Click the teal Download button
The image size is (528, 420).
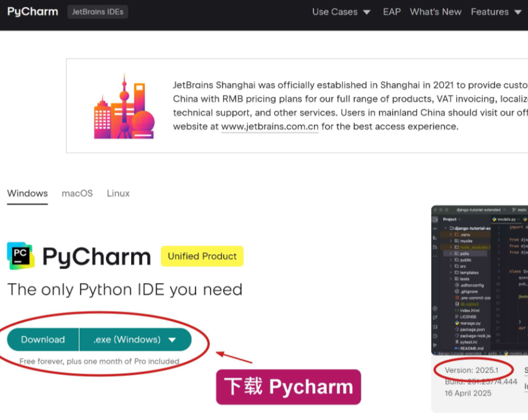coord(43,339)
